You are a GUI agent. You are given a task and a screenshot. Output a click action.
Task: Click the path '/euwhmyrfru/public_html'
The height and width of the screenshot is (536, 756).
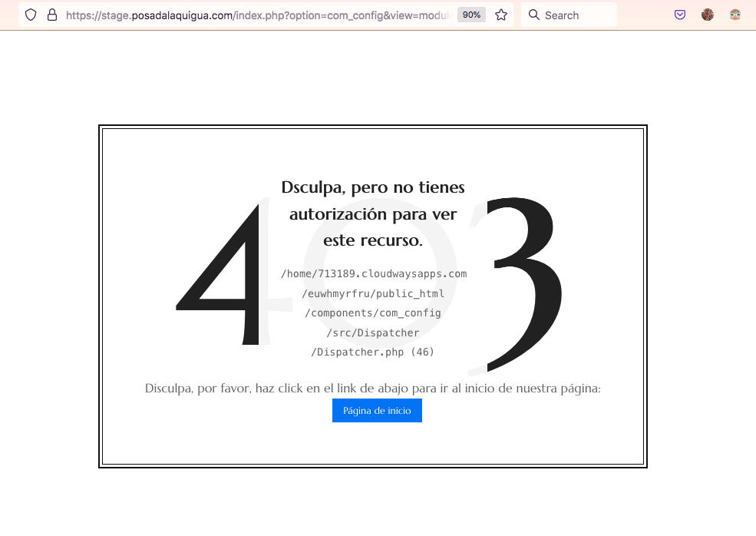coord(373,293)
